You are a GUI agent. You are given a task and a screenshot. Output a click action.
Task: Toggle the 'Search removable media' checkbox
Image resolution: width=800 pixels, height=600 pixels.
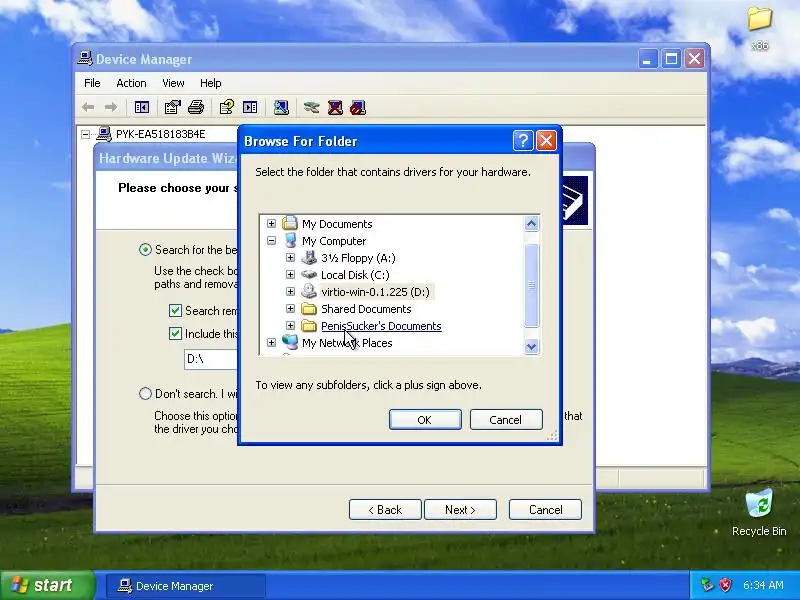pyautogui.click(x=175, y=310)
